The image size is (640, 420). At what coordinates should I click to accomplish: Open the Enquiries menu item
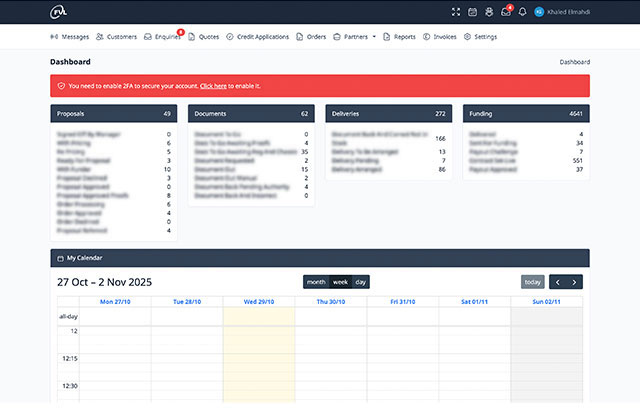[x=160, y=36]
